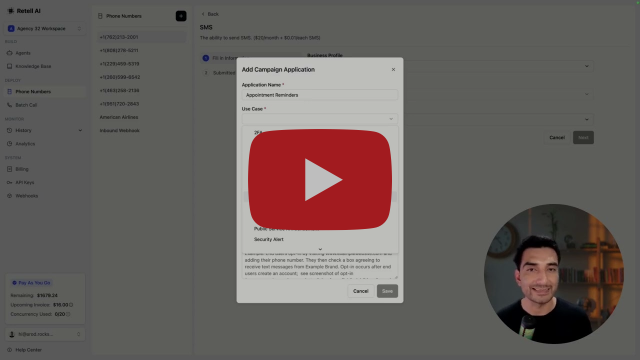Select the American Airlines entry

pos(141,117)
